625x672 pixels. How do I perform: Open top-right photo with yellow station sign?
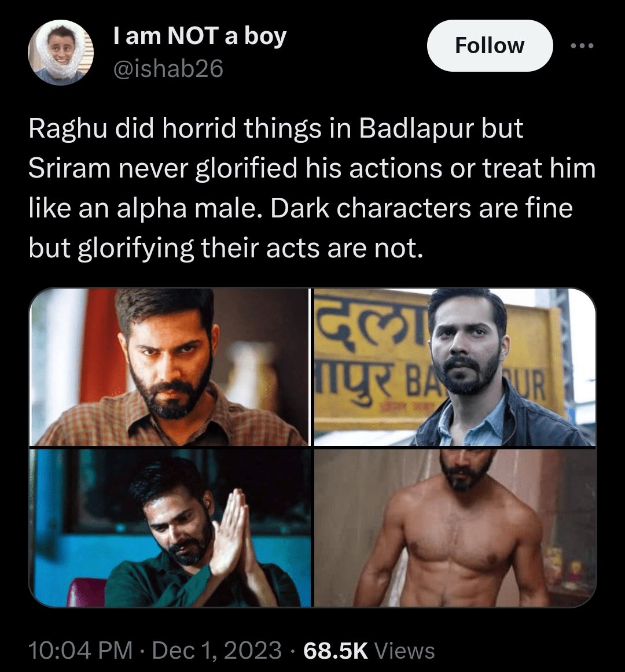(x=454, y=367)
